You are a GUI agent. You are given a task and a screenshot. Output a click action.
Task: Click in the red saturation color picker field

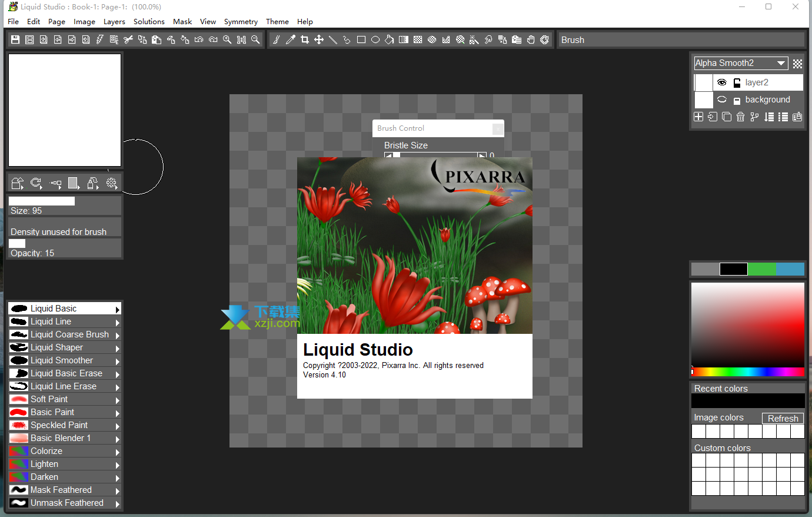(748, 324)
